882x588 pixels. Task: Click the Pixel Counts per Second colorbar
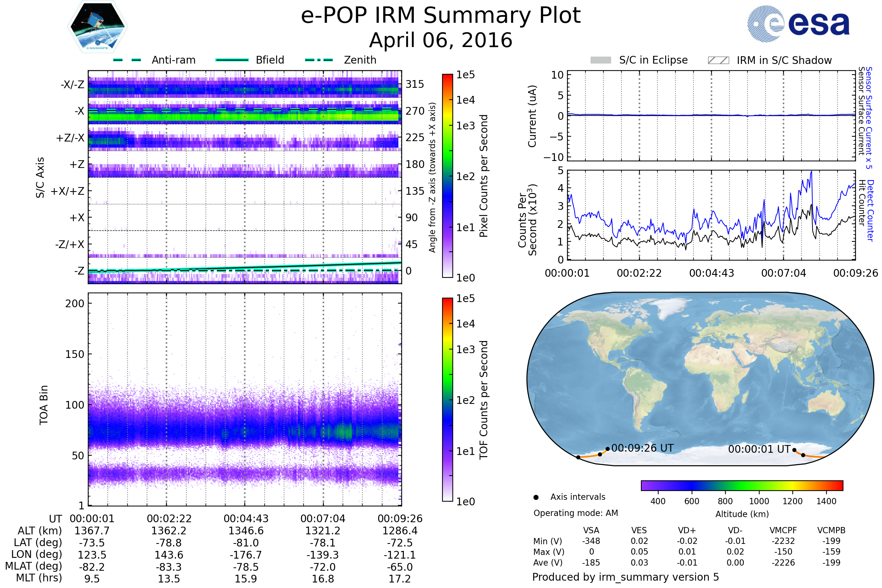point(447,176)
